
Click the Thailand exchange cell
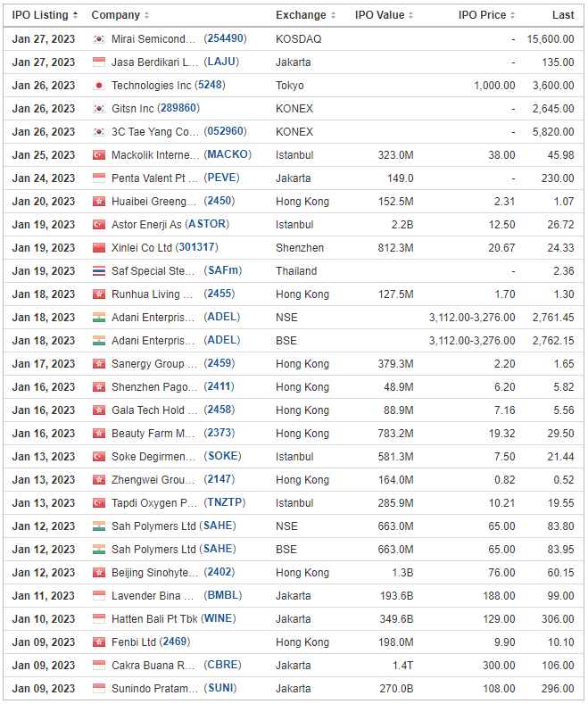296,271
